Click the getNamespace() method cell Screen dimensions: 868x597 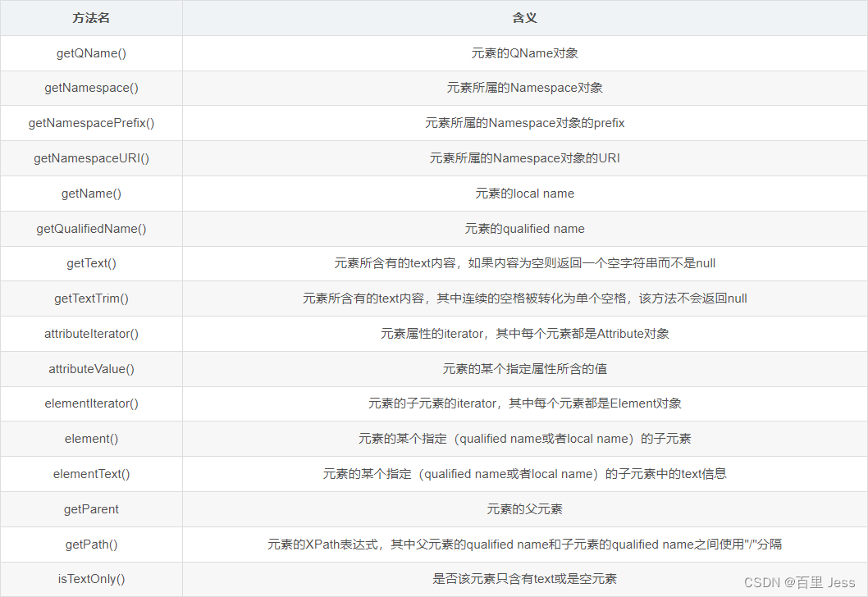[x=91, y=88]
